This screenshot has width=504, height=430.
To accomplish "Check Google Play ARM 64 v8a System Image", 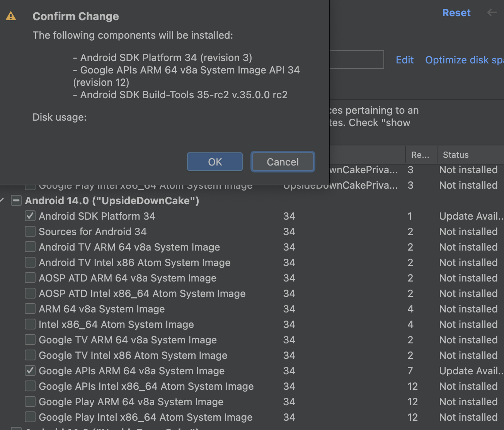I will pyautogui.click(x=30, y=401).
